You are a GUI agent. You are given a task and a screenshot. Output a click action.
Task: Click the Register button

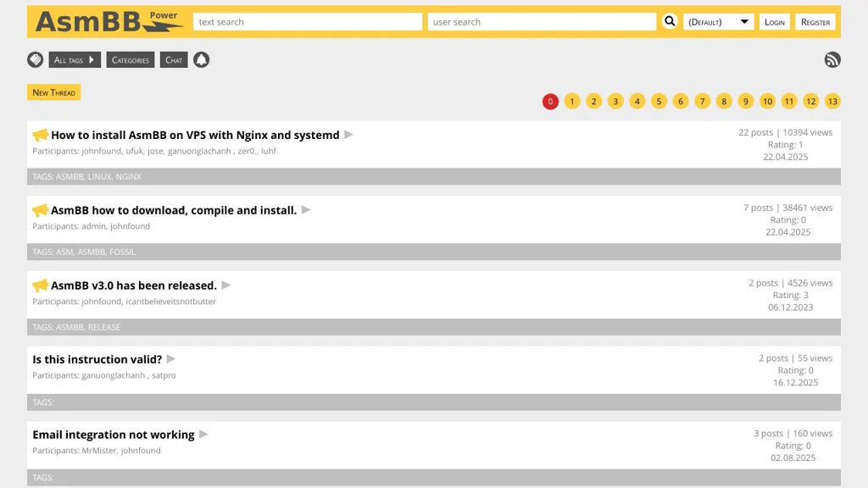coord(815,22)
